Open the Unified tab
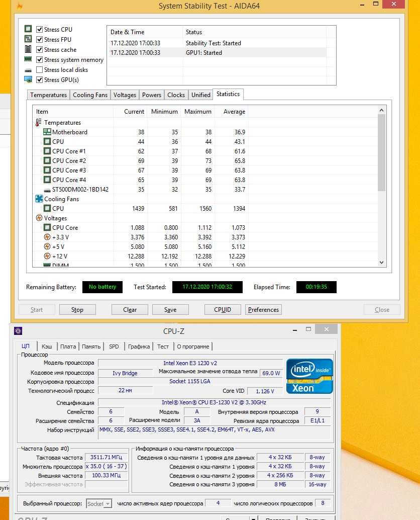The width and height of the screenshot is (420, 520). click(x=201, y=95)
